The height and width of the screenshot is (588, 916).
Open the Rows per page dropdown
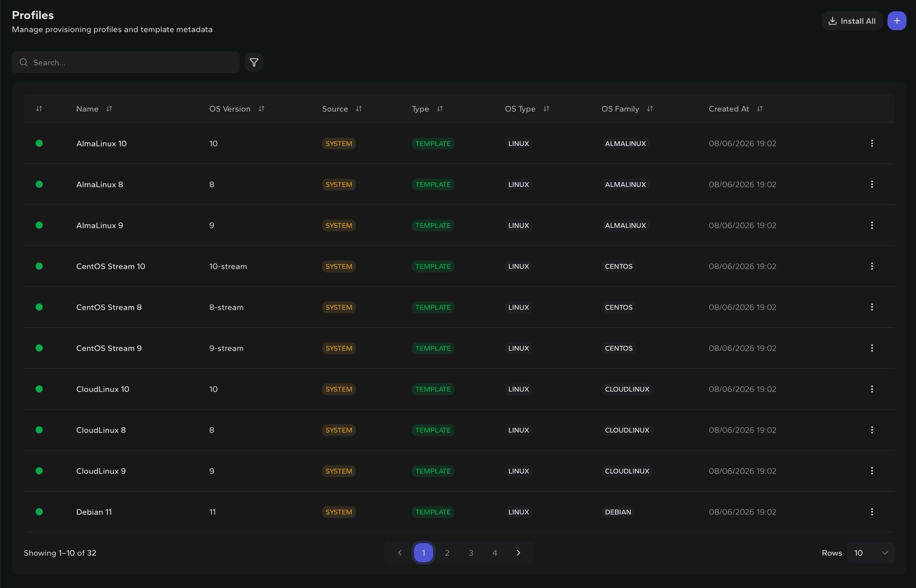(x=871, y=553)
